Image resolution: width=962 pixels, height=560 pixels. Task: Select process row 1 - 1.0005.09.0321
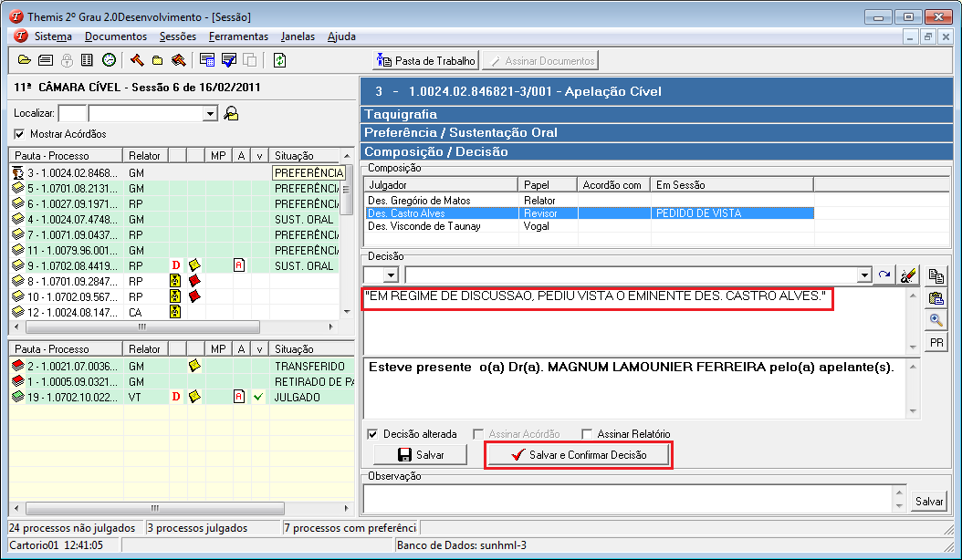[183, 381]
